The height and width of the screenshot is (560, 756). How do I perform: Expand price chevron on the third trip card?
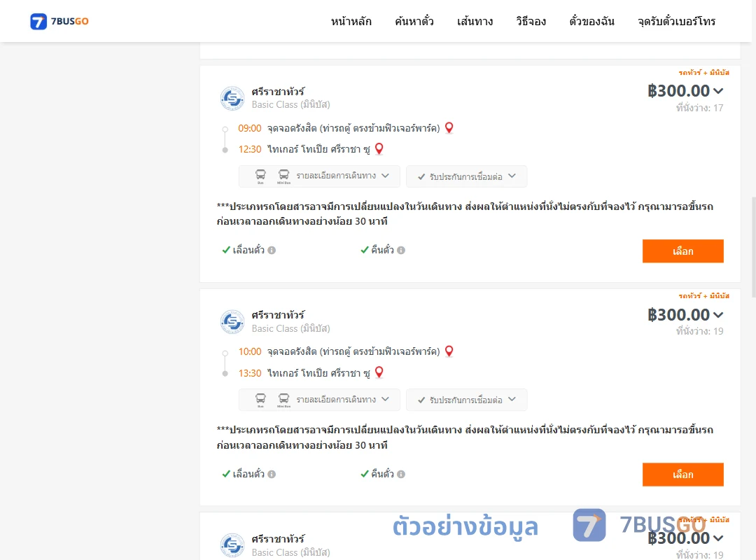(x=718, y=538)
